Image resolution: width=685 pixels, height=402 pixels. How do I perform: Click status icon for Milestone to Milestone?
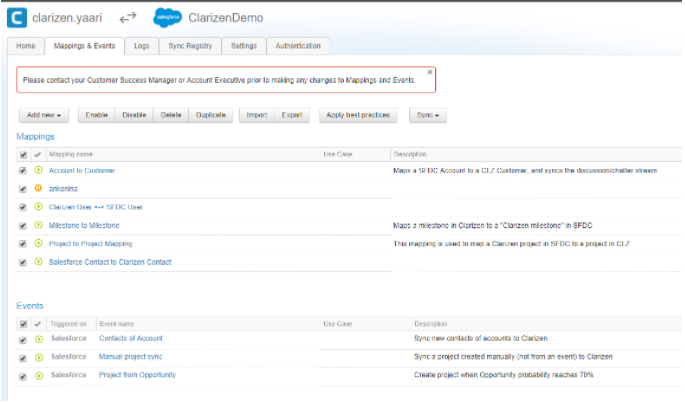click(38, 225)
